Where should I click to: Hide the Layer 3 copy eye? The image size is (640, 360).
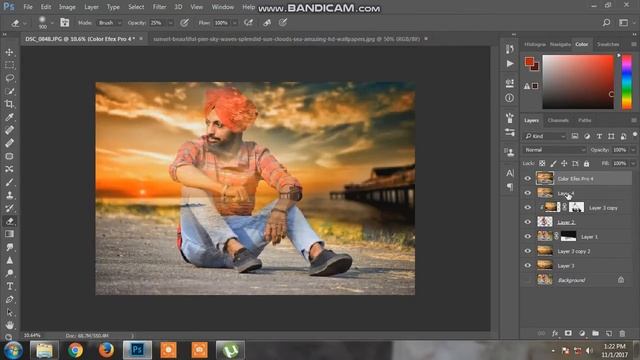(528, 208)
